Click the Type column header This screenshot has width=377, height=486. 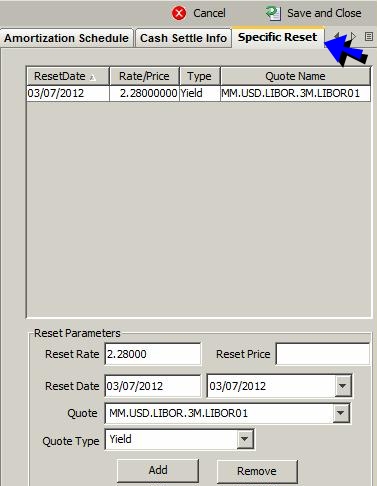200,76
